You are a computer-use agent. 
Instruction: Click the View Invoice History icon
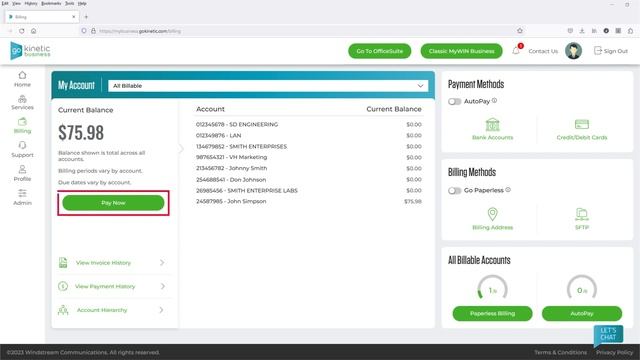click(x=63, y=262)
